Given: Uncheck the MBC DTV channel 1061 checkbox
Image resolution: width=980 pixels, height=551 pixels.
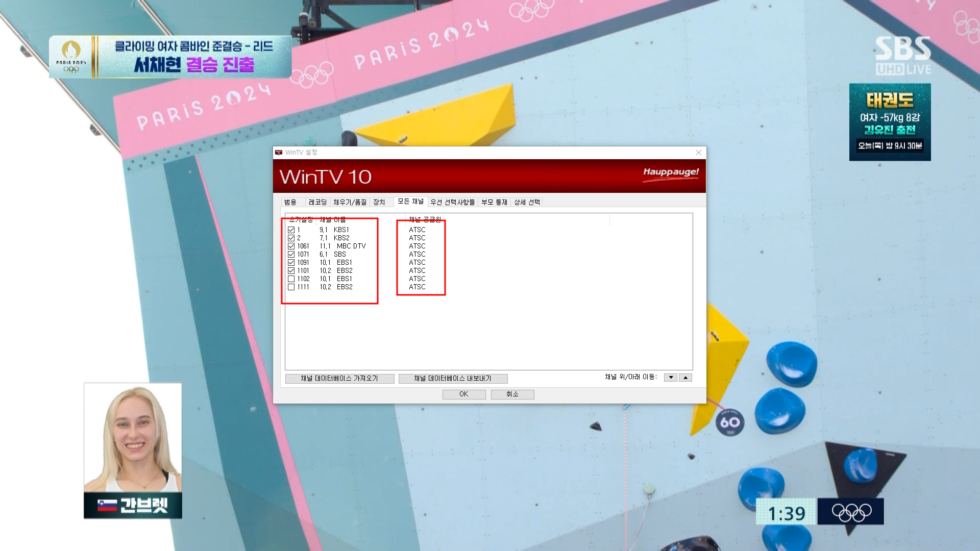Looking at the screenshot, I should point(291,246).
